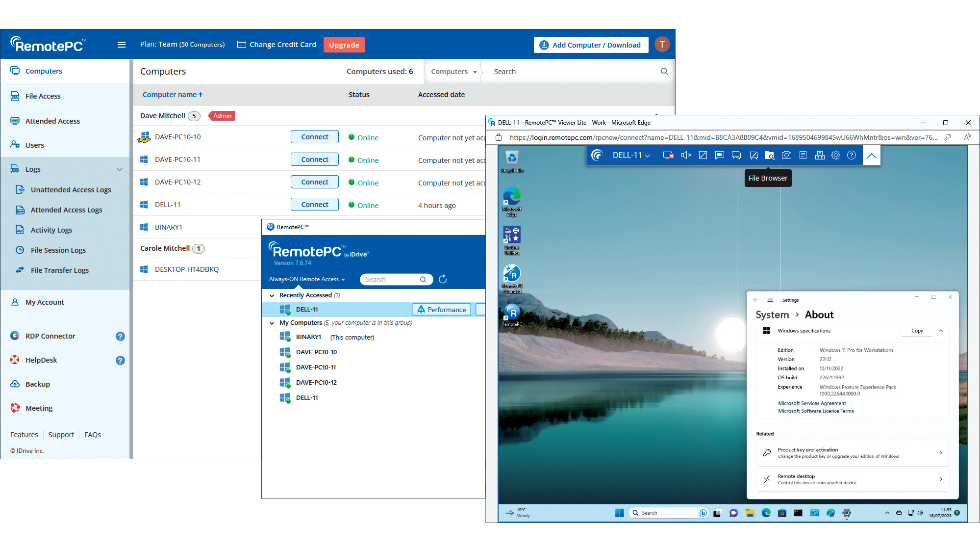Click the search magnifier in Computers panel
The width and height of the screenshot is (980, 552).
(664, 72)
